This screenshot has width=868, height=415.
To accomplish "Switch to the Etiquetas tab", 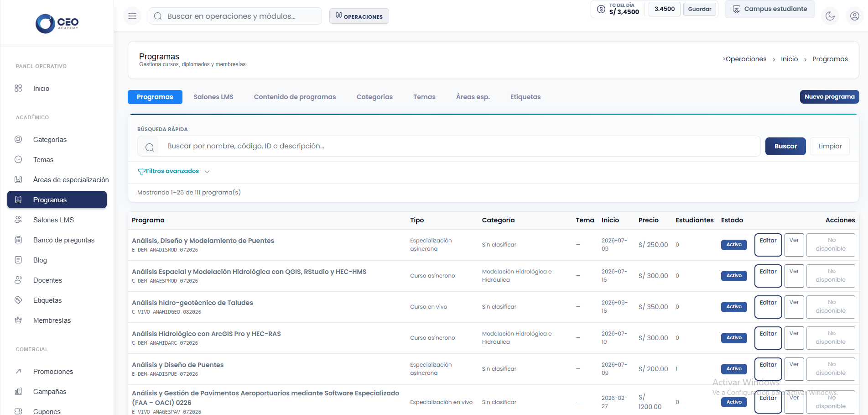I will (525, 97).
